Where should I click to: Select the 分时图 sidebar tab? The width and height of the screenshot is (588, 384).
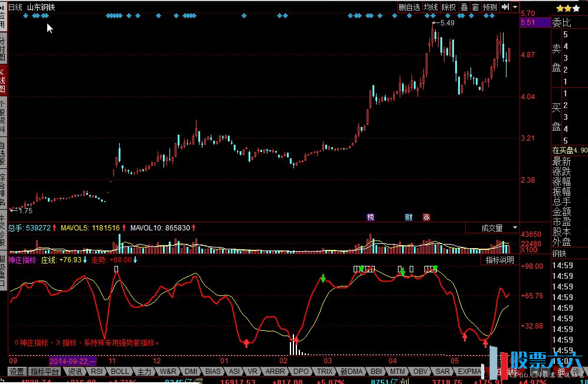[x=3, y=49]
